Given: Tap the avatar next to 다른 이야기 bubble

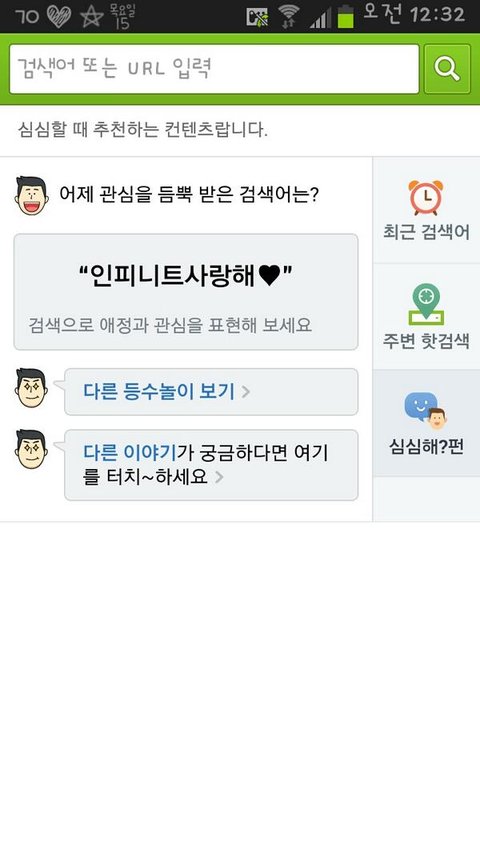Looking at the screenshot, I should (32, 449).
